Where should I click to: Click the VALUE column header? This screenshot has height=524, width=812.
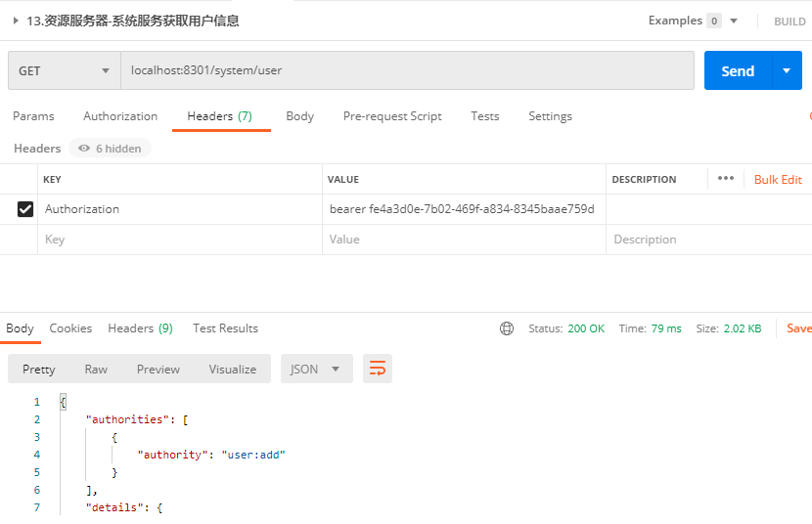(x=342, y=180)
